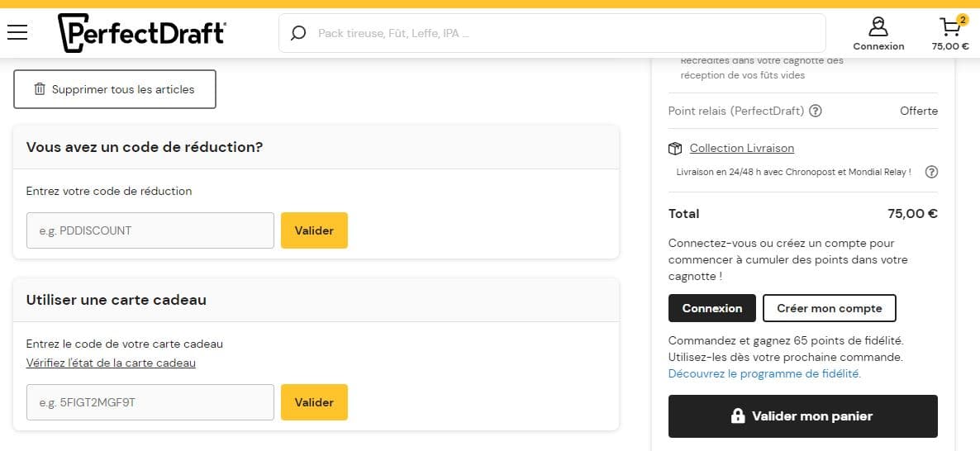
Task: Click the PerfectDraft logo
Action: 141,33
